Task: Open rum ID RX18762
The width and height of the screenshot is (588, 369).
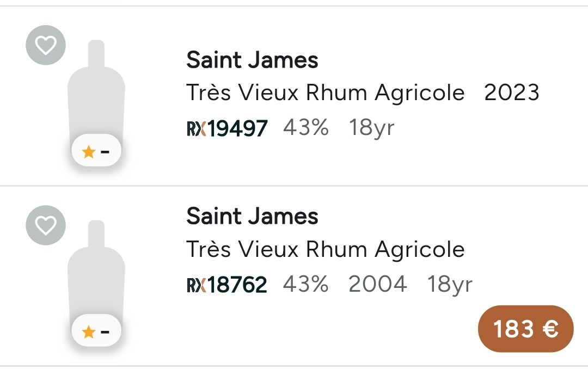Action: pos(237,285)
